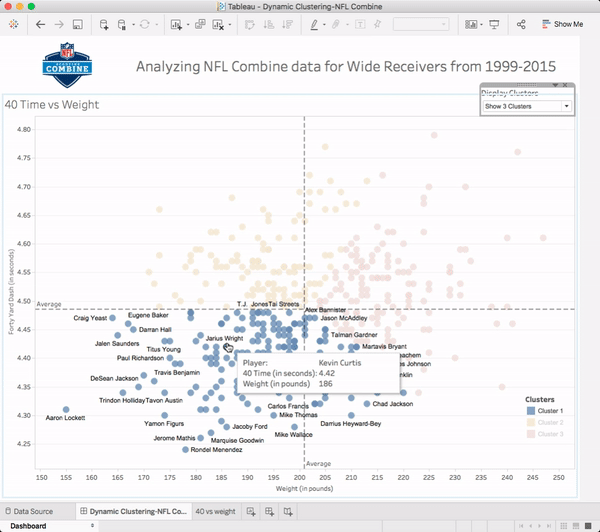600x532 pixels.
Task: Click the save workbook icon
Action: tap(78, 24)
